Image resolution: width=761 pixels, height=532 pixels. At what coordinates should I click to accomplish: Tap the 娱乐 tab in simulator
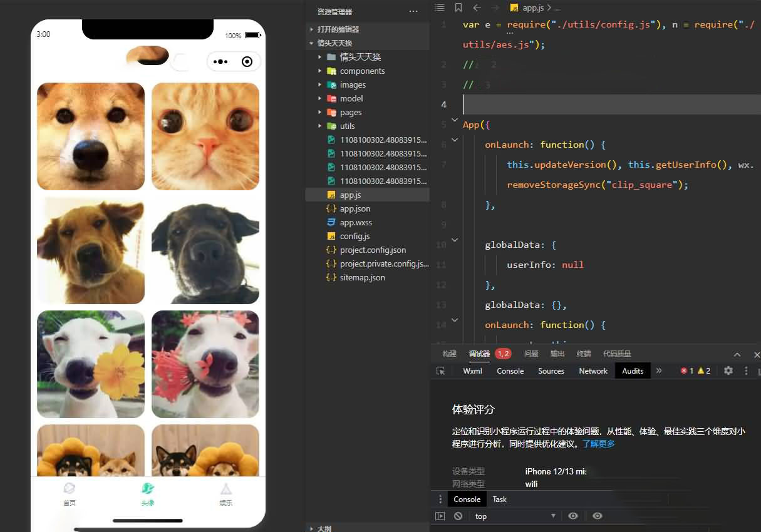[225, 493]
